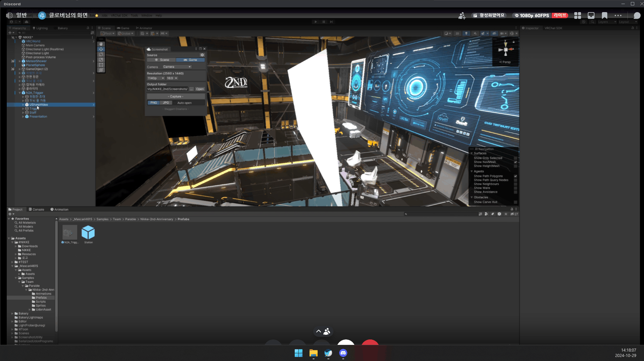Screen dimensions: 644x361
Task: Open the Global dropdown in Scene toolbar
Action: [126, 33]
